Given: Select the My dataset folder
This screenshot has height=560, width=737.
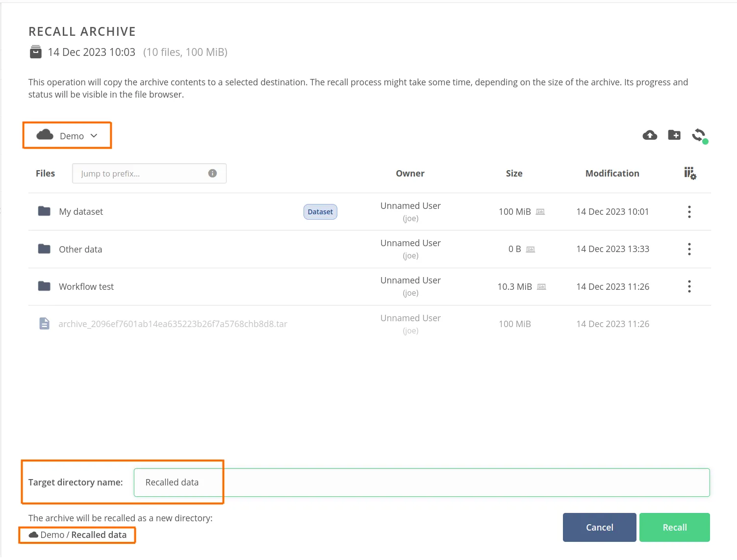Looking at the screenshot, I should [x=81, y=212].
